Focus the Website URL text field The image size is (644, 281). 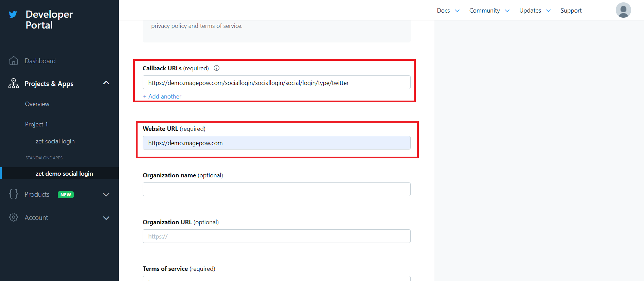[276, 143]
